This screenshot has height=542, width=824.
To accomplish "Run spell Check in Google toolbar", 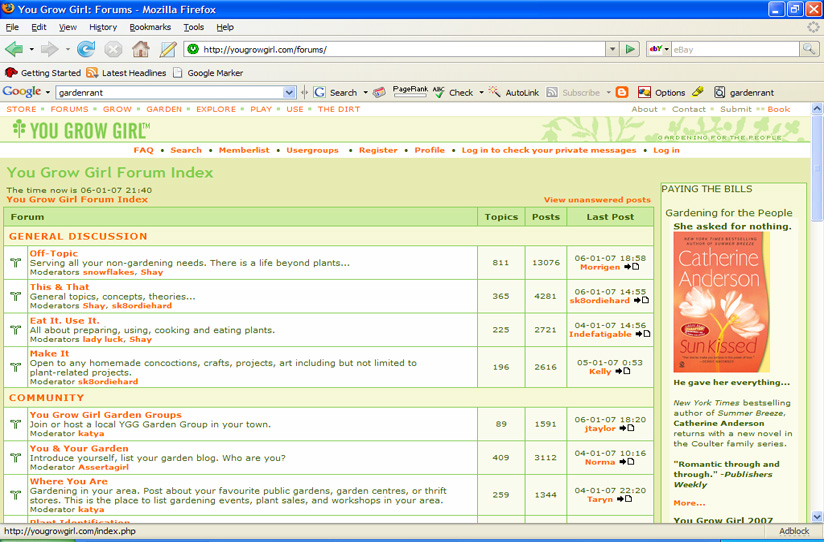I will 454,93.
